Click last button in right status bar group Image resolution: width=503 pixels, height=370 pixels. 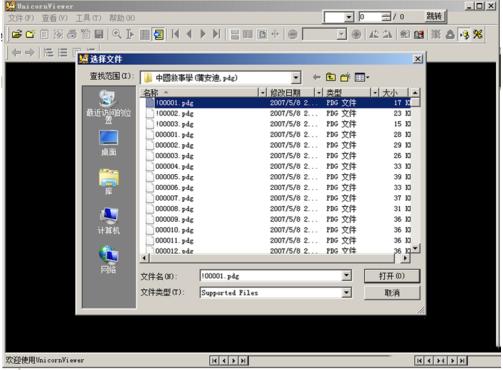(462, 360)
